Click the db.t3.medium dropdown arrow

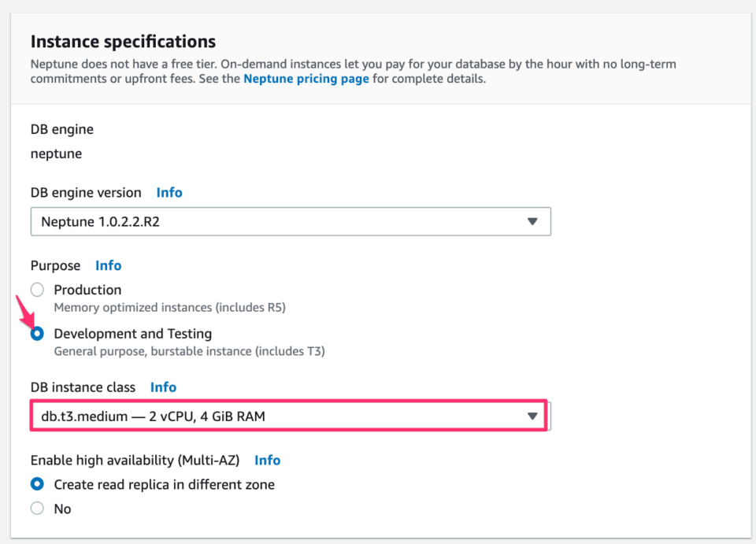[x=532, y=416]
